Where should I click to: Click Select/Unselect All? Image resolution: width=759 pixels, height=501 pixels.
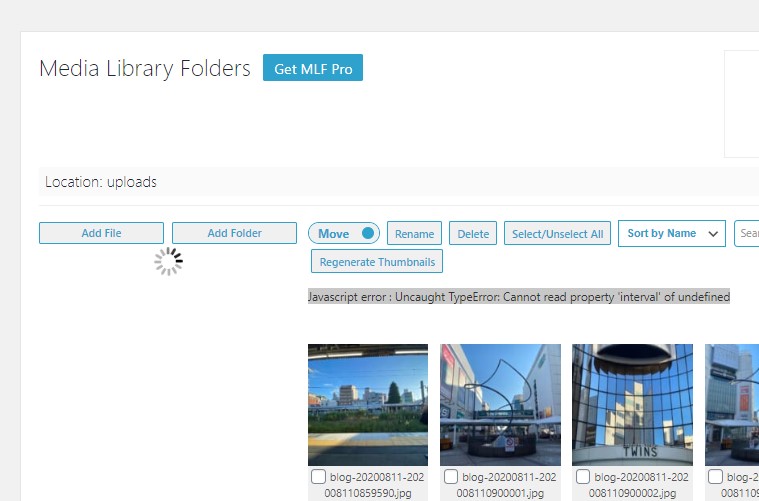(557, 233)
